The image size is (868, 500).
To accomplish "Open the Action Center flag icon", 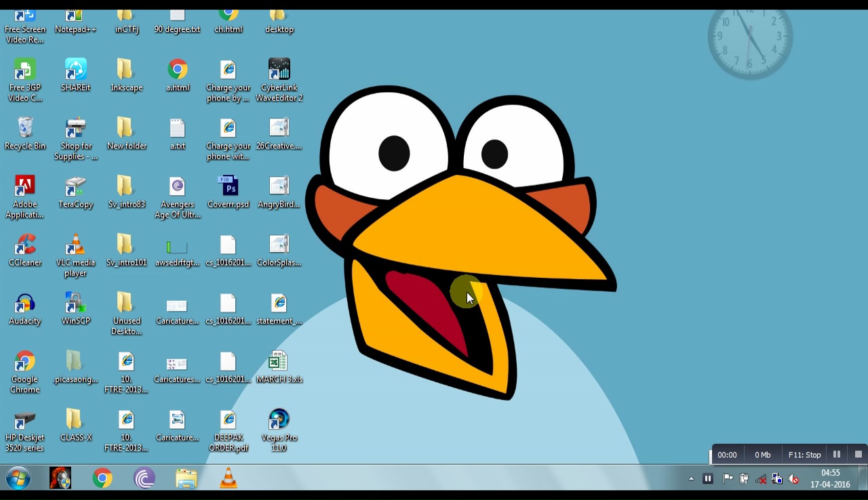I will (728, 479).
